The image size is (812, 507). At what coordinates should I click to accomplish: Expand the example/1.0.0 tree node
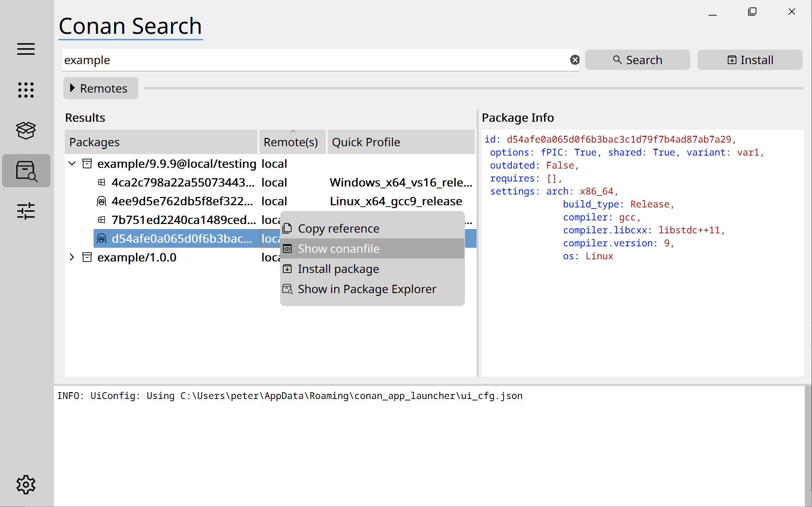pyautogui.click(x=72, y=257)
